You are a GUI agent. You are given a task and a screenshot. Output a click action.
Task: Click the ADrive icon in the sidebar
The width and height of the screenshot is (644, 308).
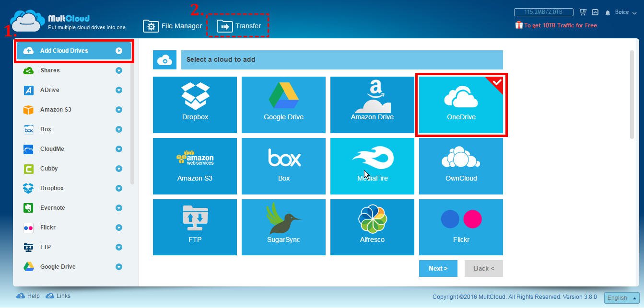[x=28, y=90]
